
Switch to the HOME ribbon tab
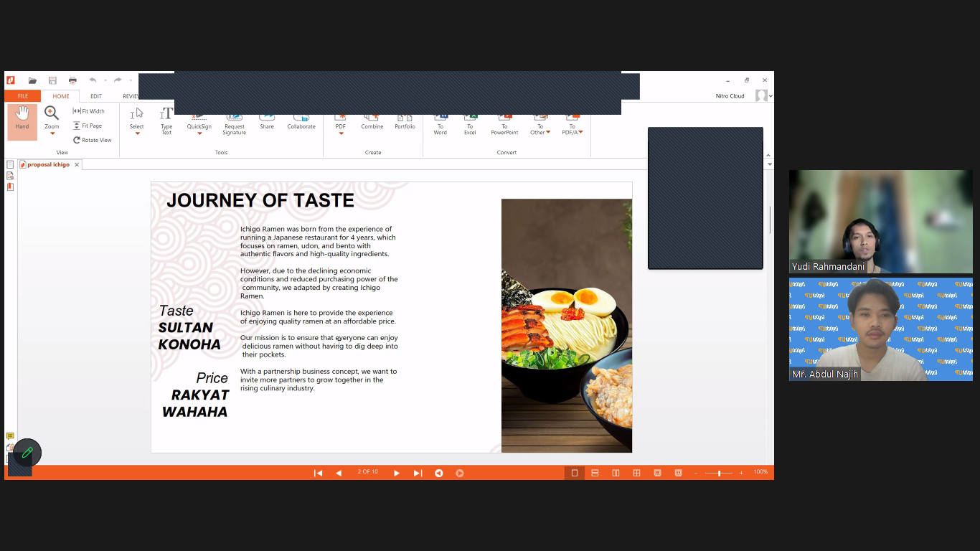click(61, 96)
